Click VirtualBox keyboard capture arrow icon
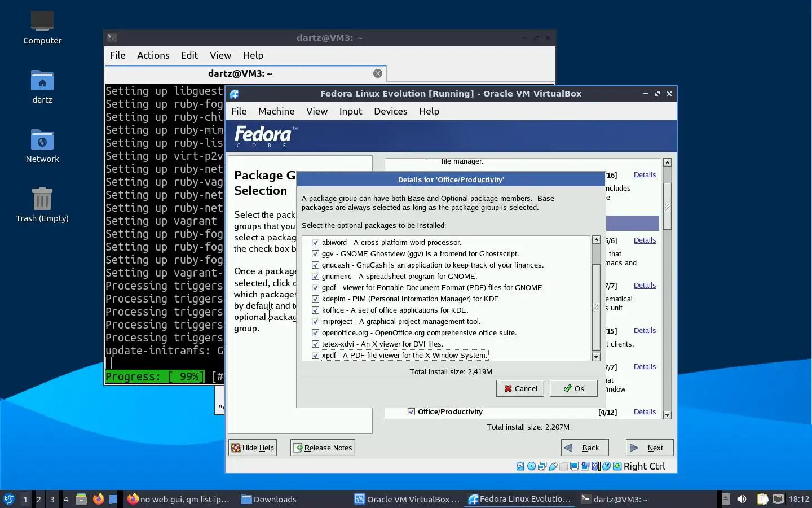Screen dimensions: 812x508 click(x=617, y=466)
